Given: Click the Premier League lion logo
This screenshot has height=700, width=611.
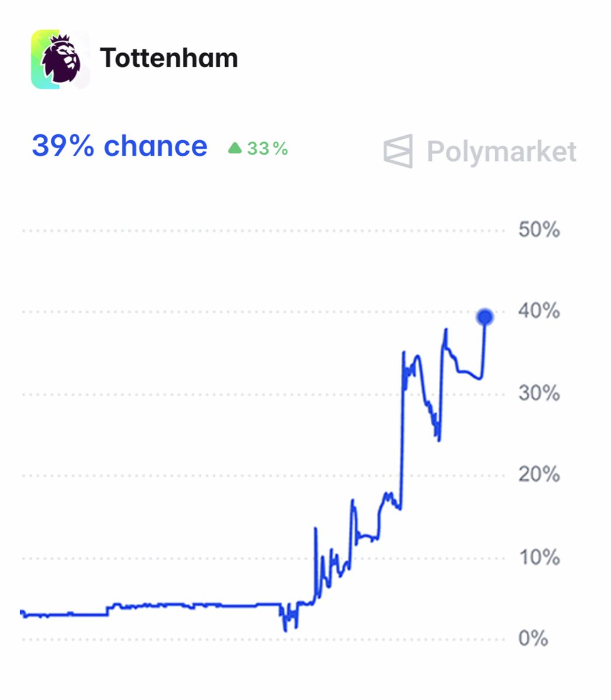Looking at the screenshot, I should point(61,60).
